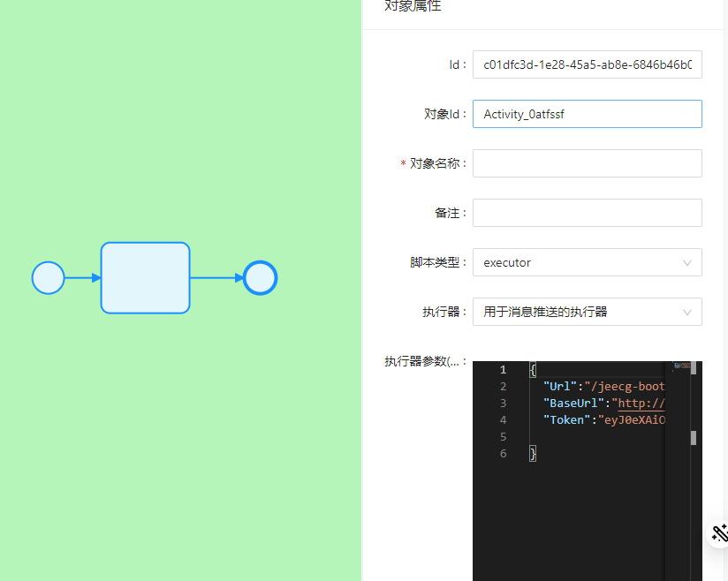Click the 执行器参数 label
This screenshot has height=581, width=728.
pyautogui.click(x=425, y=361)
